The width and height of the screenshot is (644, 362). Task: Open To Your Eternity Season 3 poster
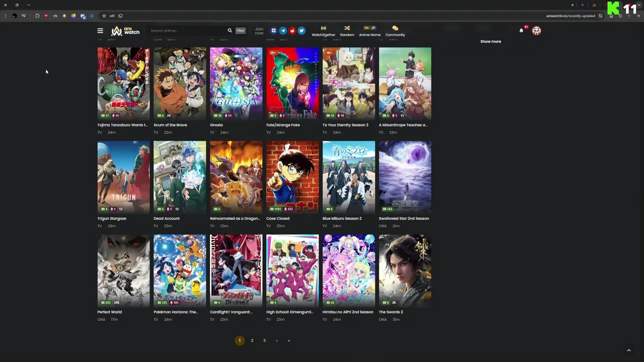click(x=349, y=83)
